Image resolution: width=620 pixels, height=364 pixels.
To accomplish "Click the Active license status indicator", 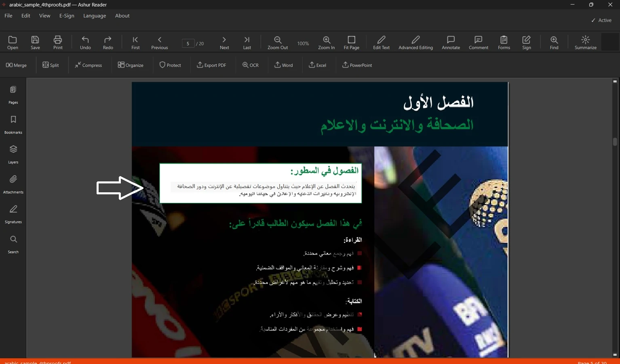I will pos(601,20).
